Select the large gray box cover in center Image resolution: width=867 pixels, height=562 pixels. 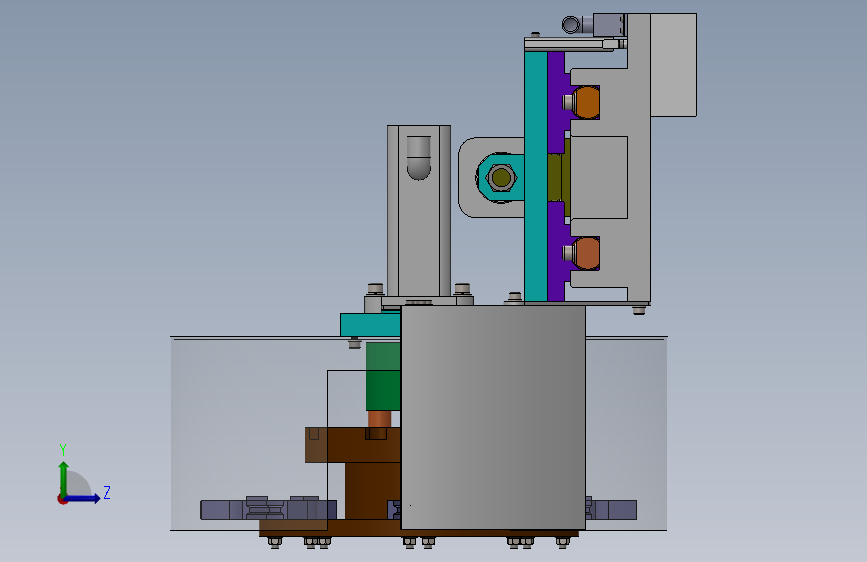tap(493, 417)
